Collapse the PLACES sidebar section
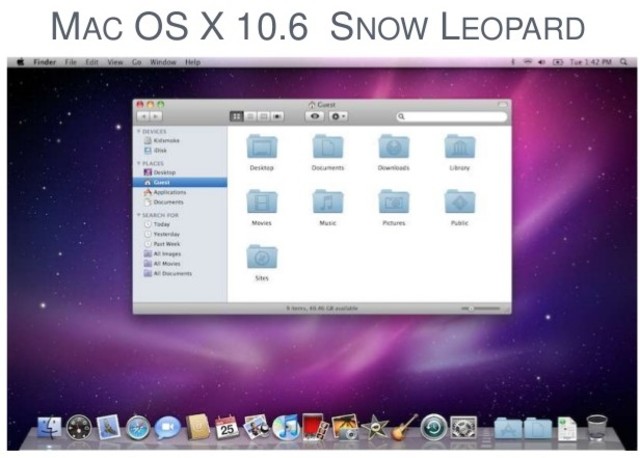The image size is (640, 458). click(x=139, y=163)
